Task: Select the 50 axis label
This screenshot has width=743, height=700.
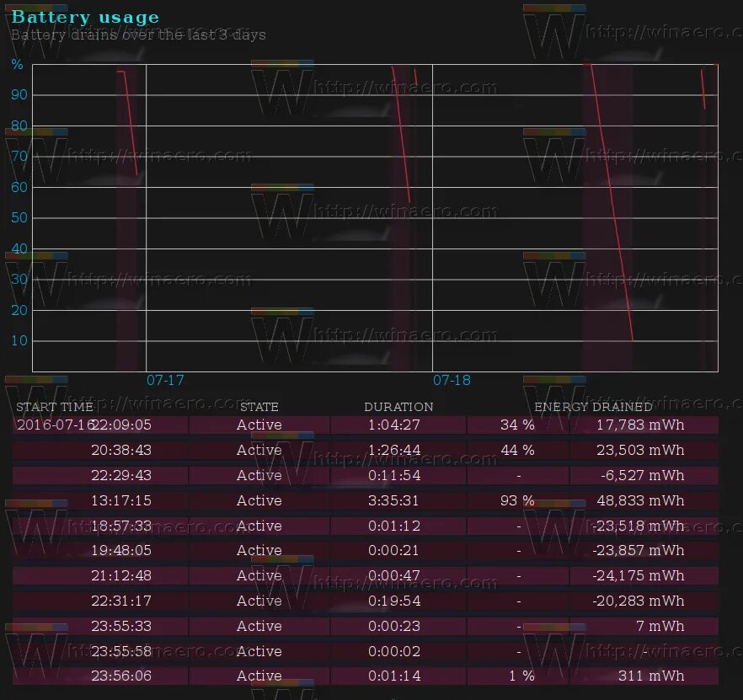Action: pyautogui.click(x=19, y=217)
